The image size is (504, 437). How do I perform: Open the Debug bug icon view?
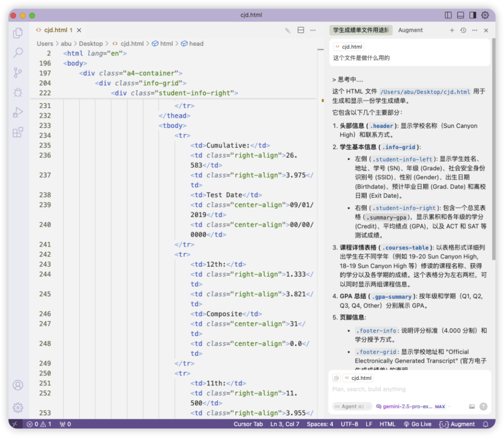pos(18,93)
